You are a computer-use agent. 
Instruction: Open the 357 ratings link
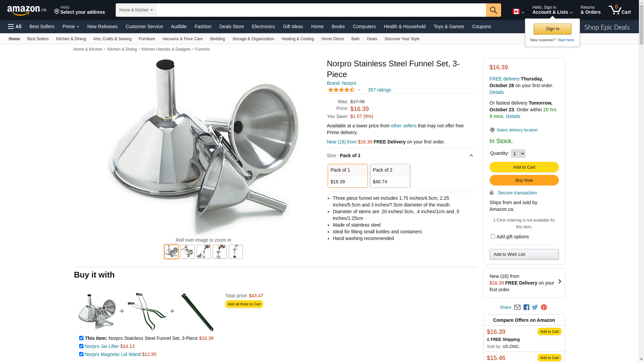(379, 90)
